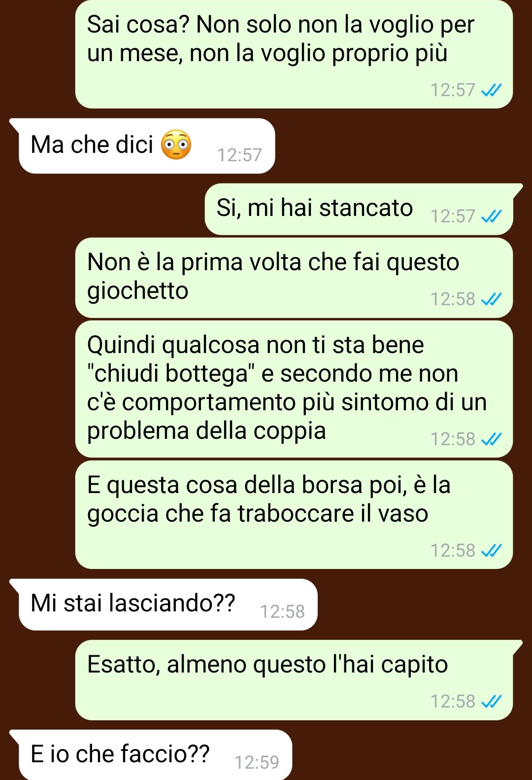The image size is (532, 780).
Task: Tap the 'Sai cosa? Non solo' message
Action: tap(294, 54)
